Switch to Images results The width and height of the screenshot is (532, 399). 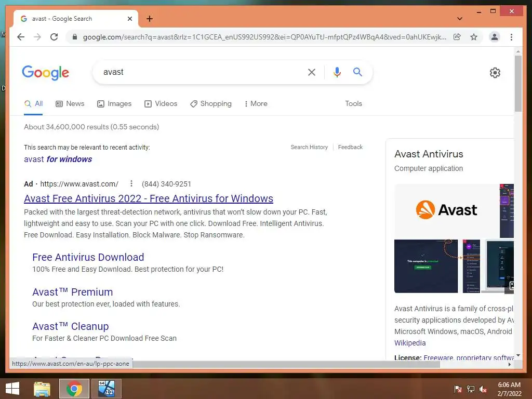(x=114, y=103)
